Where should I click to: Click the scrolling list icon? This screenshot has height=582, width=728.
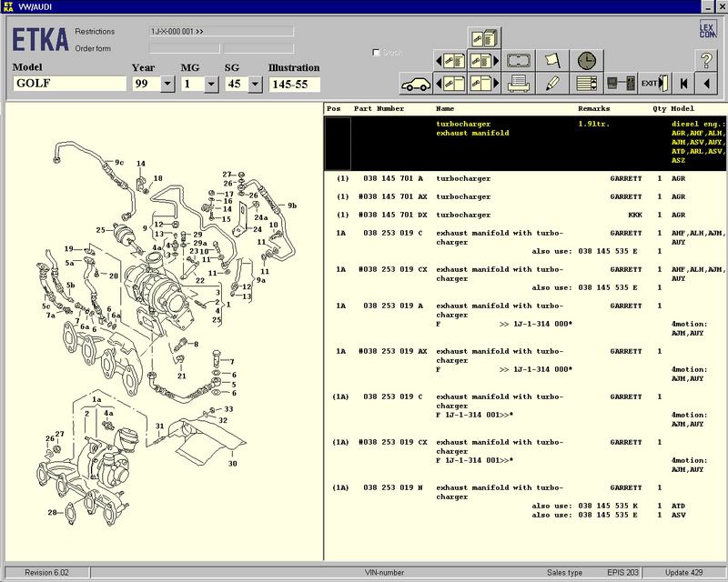pyautogui.click(x=587, y=84)
